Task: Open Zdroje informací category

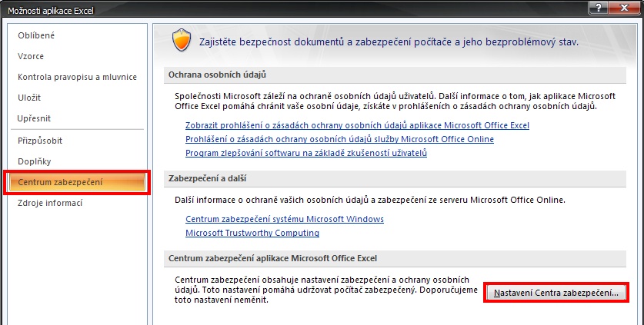Action: (50, 203)
